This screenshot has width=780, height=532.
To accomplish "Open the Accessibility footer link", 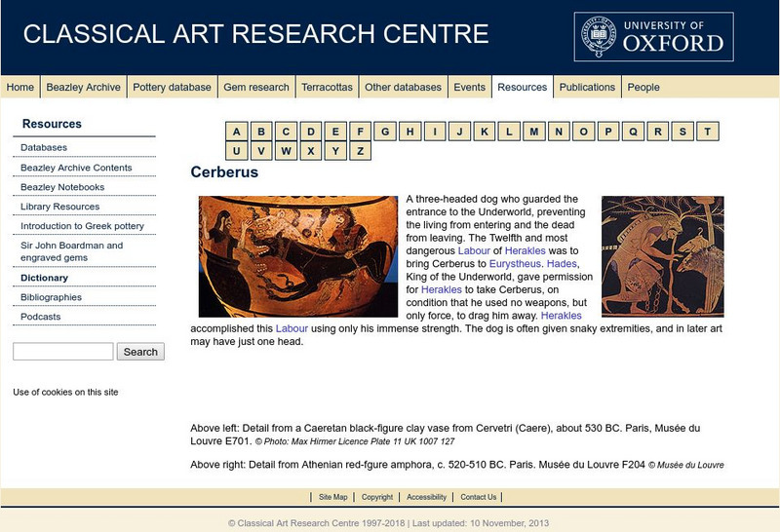I will pos(426,497).
